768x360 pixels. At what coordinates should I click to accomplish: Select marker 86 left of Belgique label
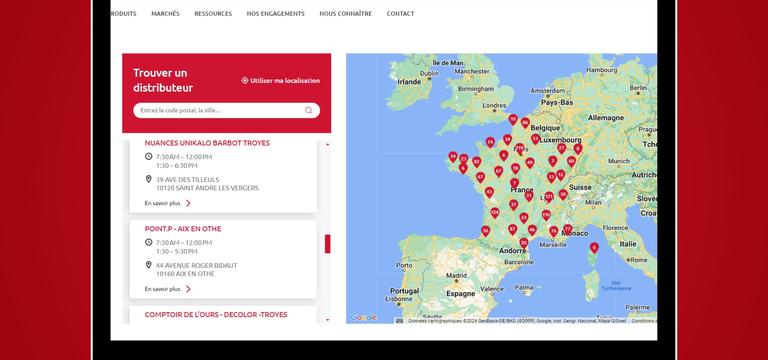click(x=525, y=122)
